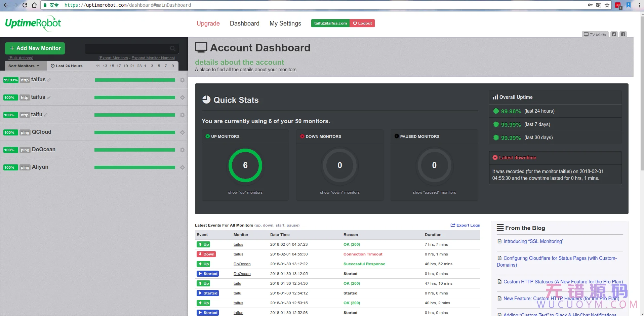This screenshot has height=316, width=644.
Task: Click the edit pencil beside taifua
Action: 49,97
